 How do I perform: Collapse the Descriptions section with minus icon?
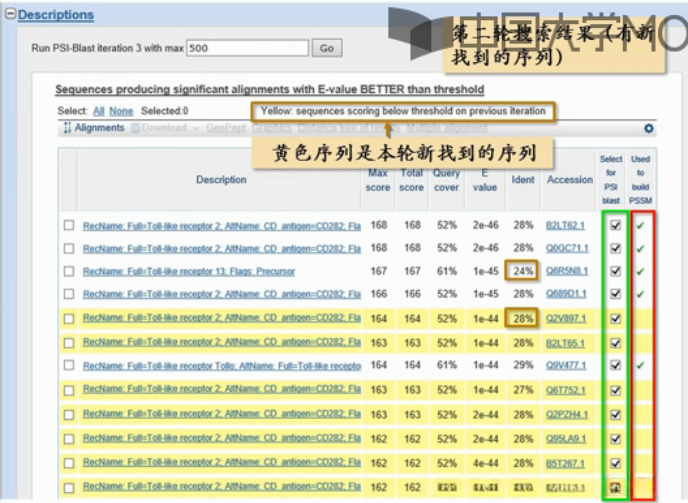11,14
